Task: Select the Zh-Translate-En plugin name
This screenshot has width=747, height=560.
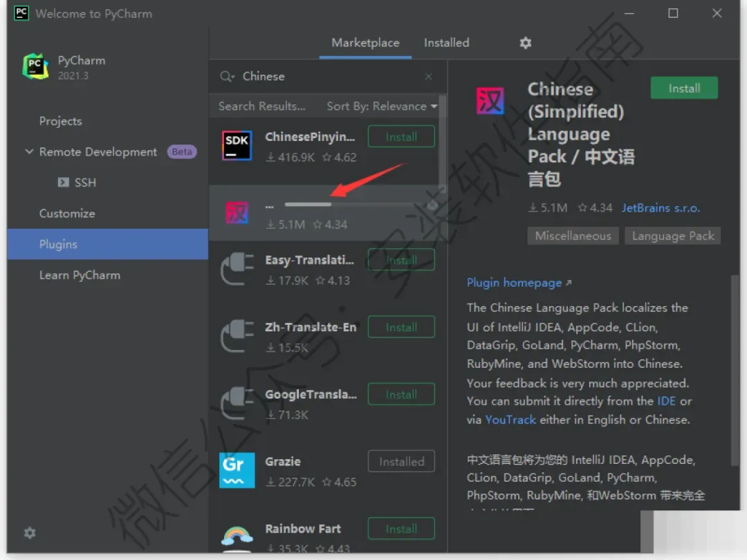Action: point(311,327)
